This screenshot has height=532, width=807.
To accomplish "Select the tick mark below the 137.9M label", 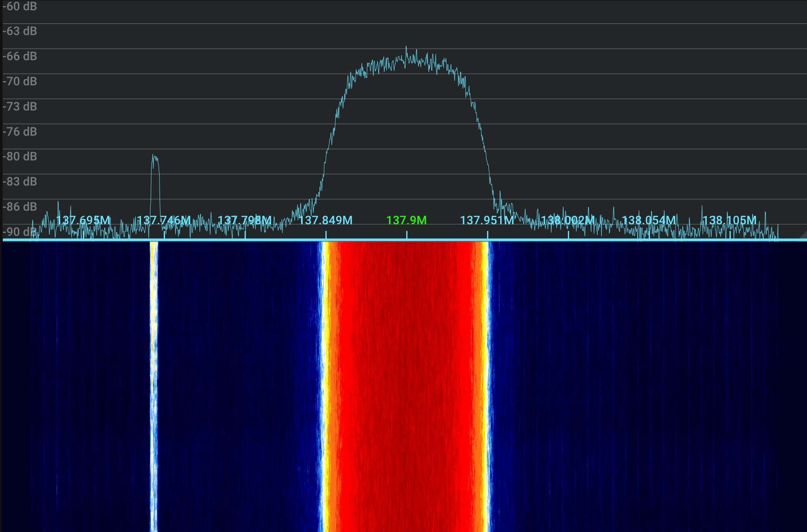I will click(x=407, y=233).
